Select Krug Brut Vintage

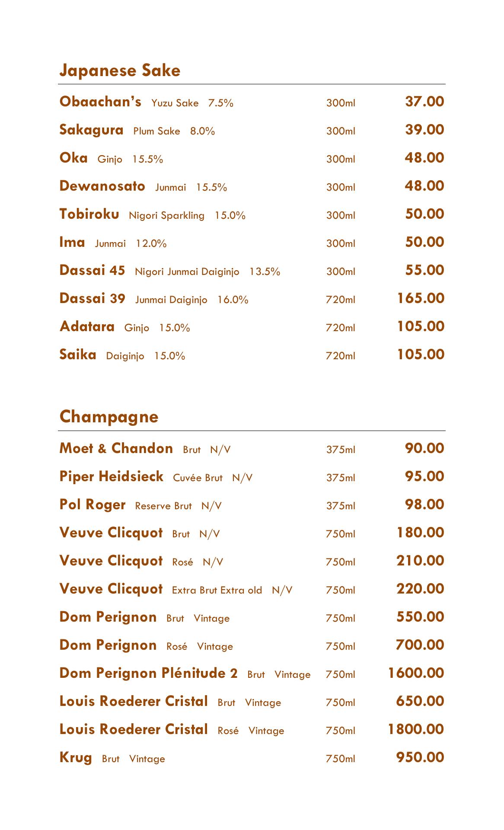[76, 757]
